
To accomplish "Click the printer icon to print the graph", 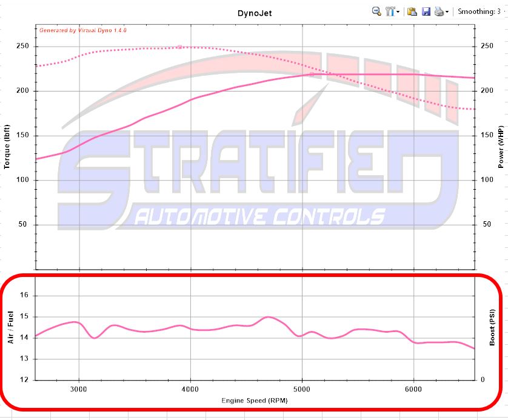I will point(440,11).
